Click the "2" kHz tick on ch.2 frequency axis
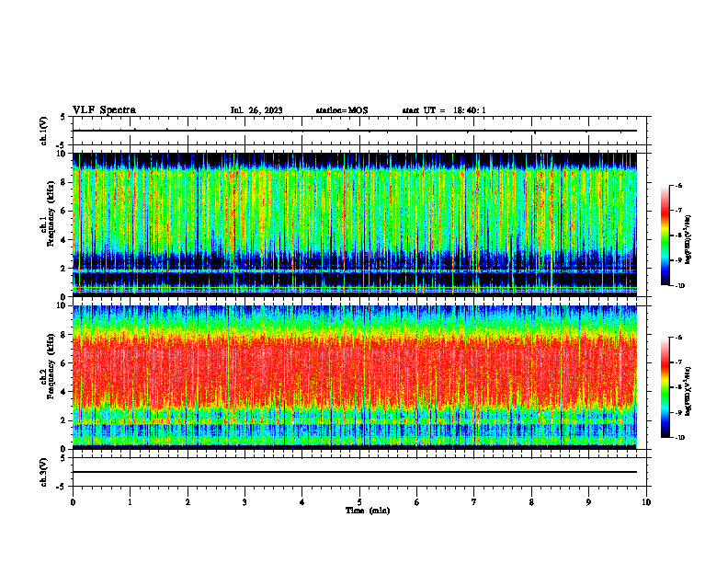This screenshot has width=728, height=563. tap(64, 420)
